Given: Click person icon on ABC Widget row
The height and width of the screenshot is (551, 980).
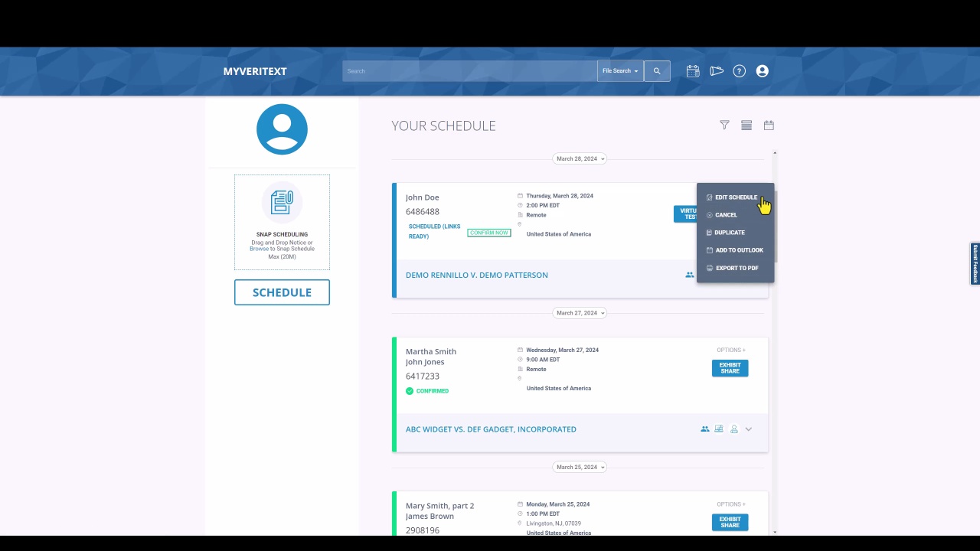Looking at the screenshot, I should pos(733,429).
